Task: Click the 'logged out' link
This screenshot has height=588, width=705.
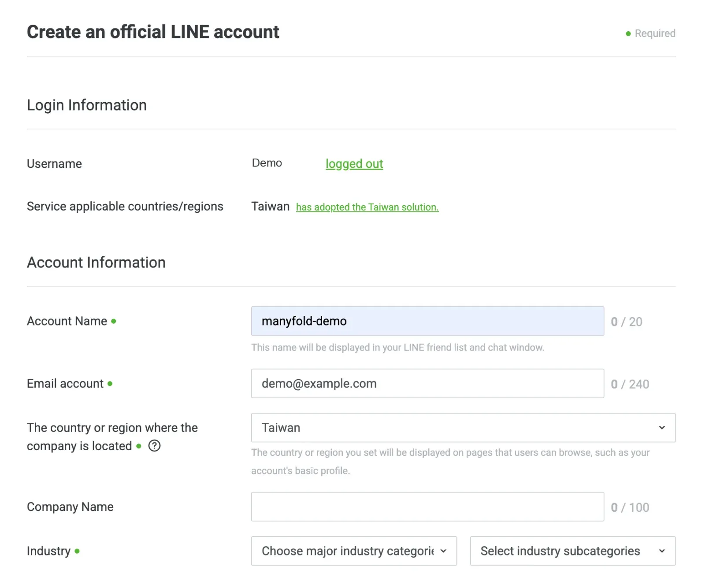Action: (354, 164)
